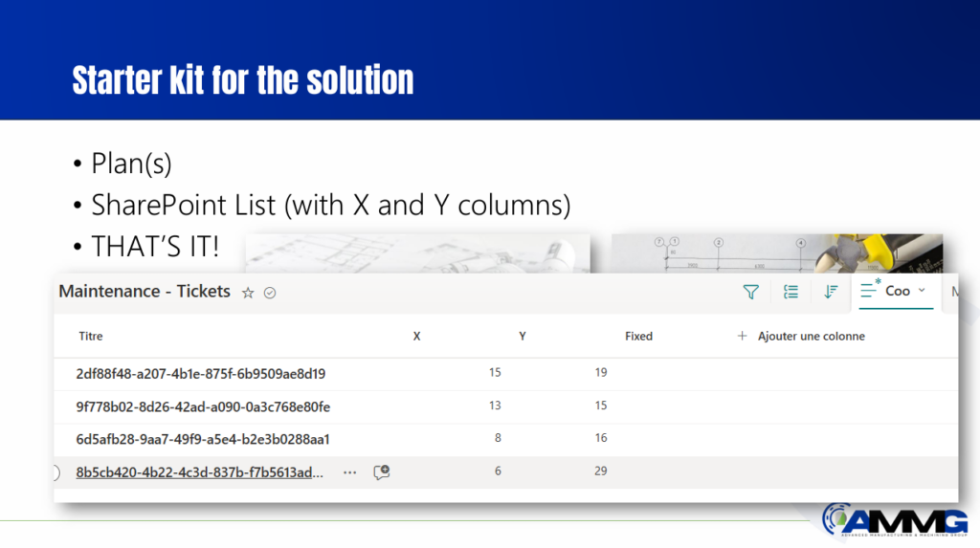Open the Titre column header menu
This screenshot has width=980, height=548.
91,336
